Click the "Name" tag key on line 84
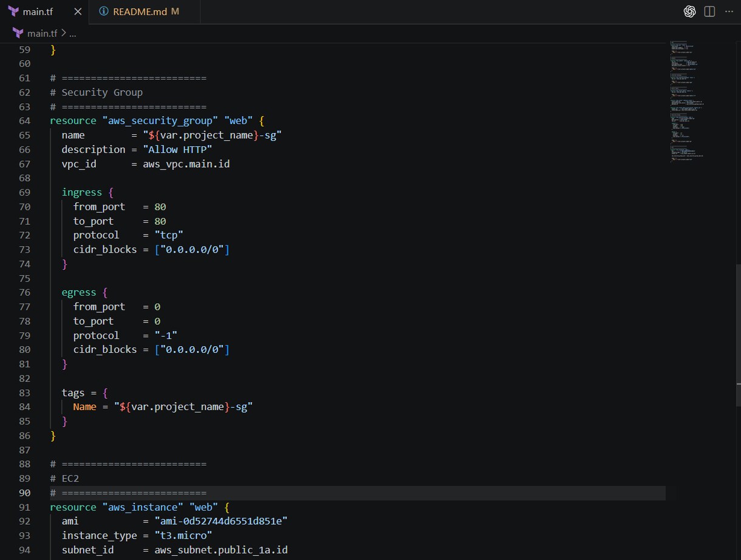Viewport: 741px width, 560px height. pos(84,407)
